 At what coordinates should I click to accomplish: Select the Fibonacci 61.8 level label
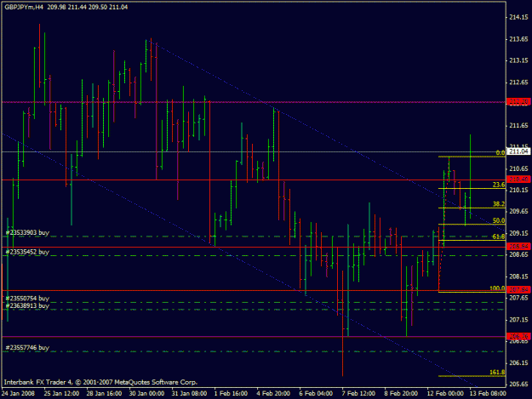tap(499, 237)
